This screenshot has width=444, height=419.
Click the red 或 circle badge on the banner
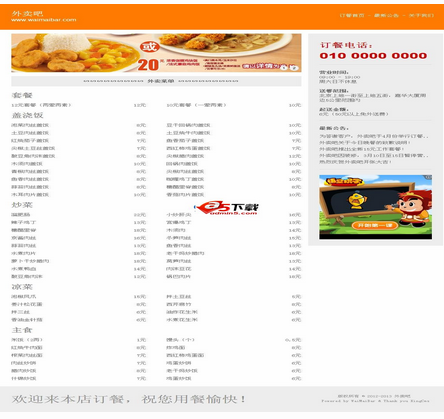[x=149, y=47]
